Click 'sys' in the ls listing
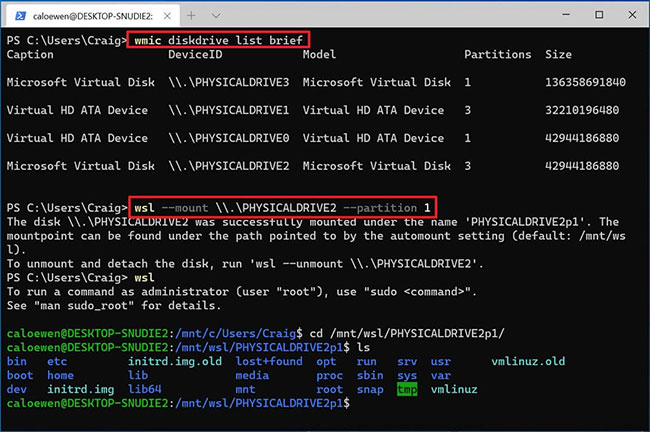This screenshot has height=432, width=650. tap(407, 375)
